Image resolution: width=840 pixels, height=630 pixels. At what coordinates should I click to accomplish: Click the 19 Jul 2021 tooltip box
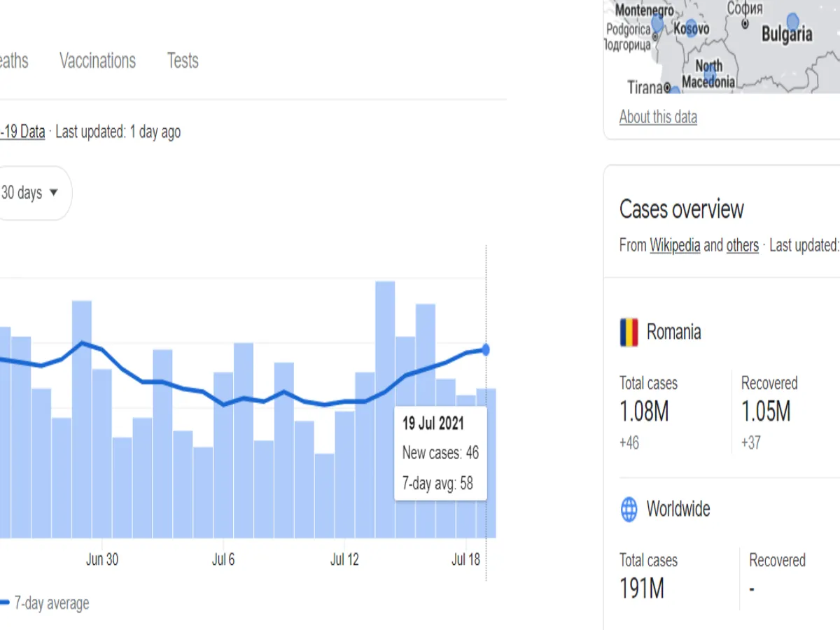click(440, 452)
